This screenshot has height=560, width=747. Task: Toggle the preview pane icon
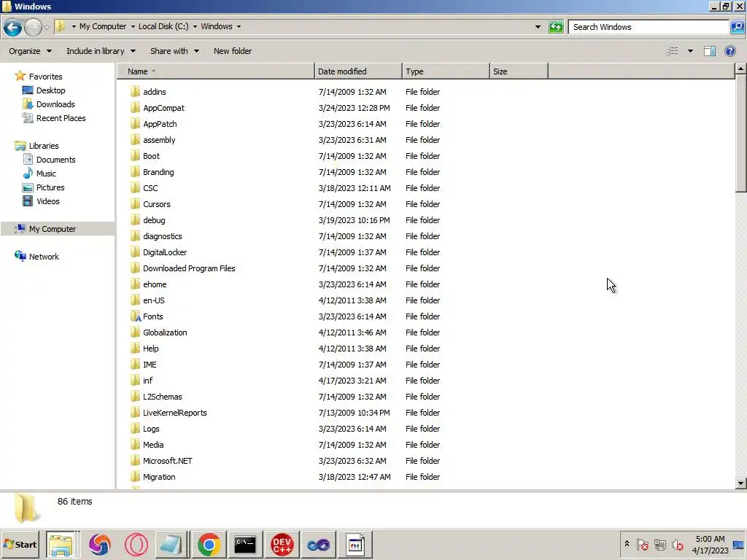coord(709,51)
